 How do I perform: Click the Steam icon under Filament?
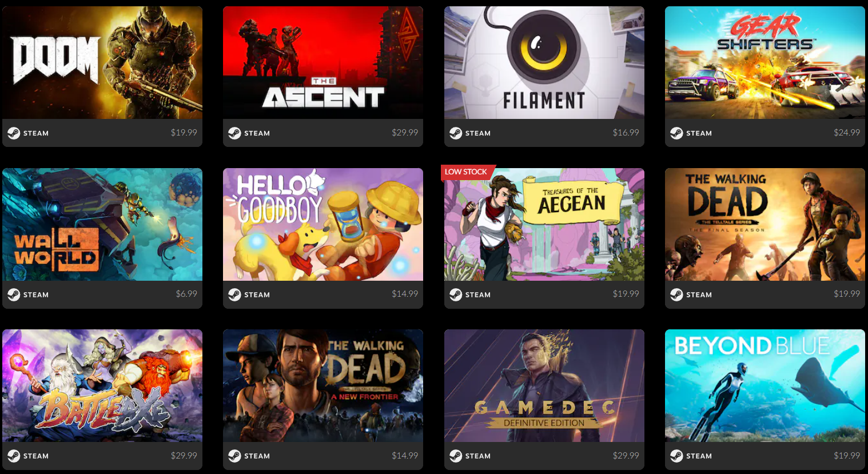pos(456,133)
